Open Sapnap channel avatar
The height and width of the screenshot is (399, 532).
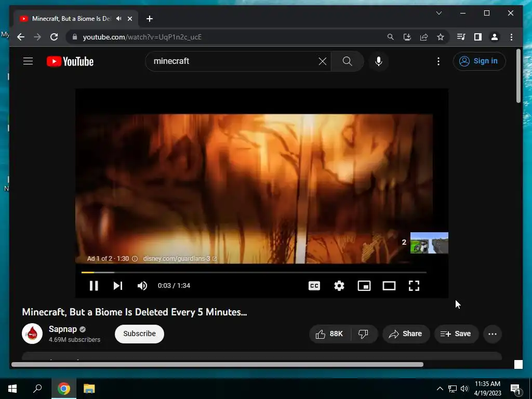[x=32, y=334]
